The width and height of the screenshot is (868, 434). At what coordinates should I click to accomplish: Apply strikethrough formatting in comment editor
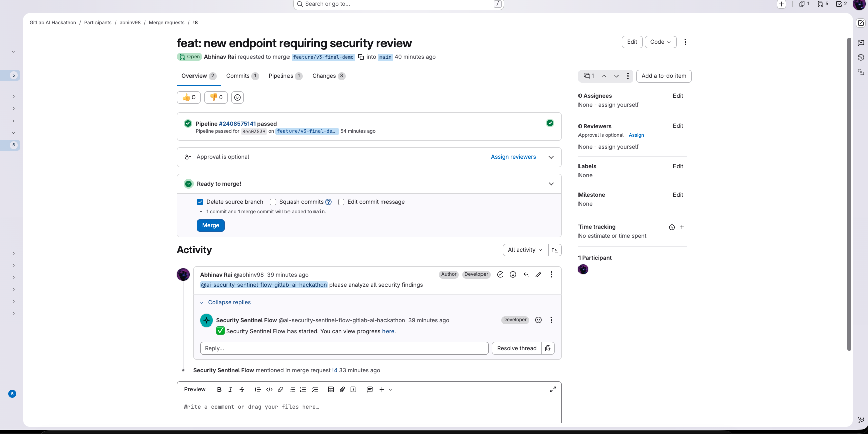click(242, 389)
